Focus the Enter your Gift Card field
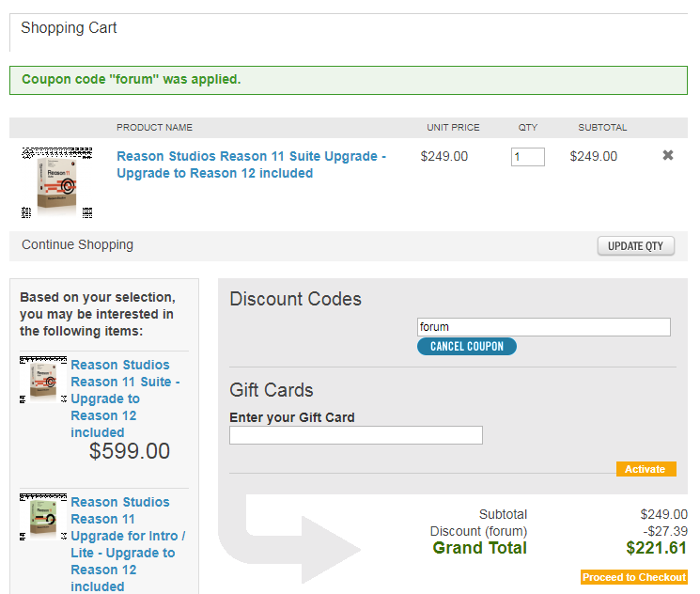The width and height of the screenshot is (700, 594). coord(356,435)
